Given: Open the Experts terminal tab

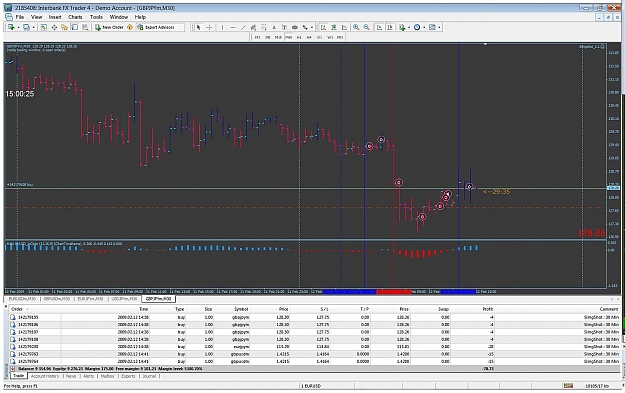Looking at the screenshot, I should pyautogui.click(x=128, y=376).
